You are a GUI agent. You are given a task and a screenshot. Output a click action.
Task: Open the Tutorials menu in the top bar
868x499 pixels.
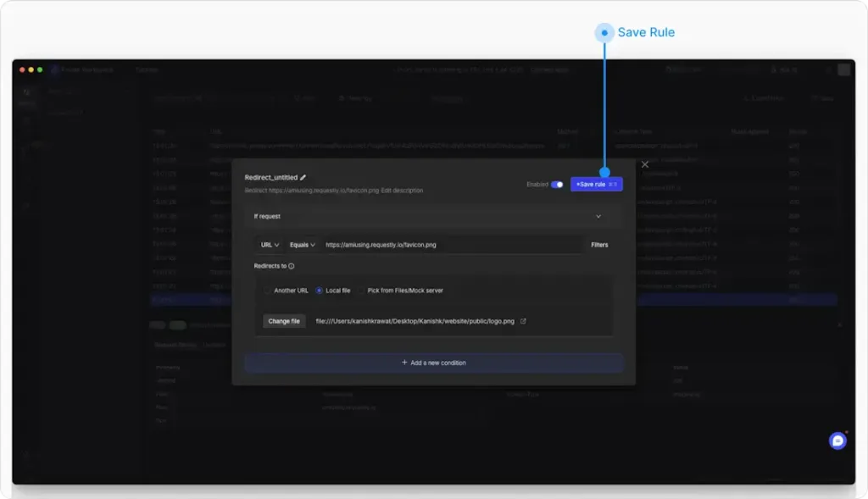146,69
